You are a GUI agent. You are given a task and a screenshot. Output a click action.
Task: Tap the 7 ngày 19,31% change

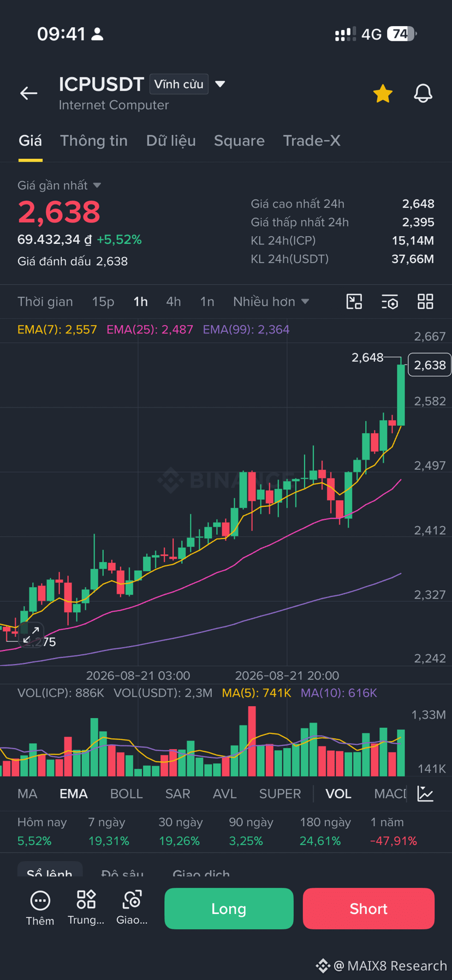pos(109,832)
